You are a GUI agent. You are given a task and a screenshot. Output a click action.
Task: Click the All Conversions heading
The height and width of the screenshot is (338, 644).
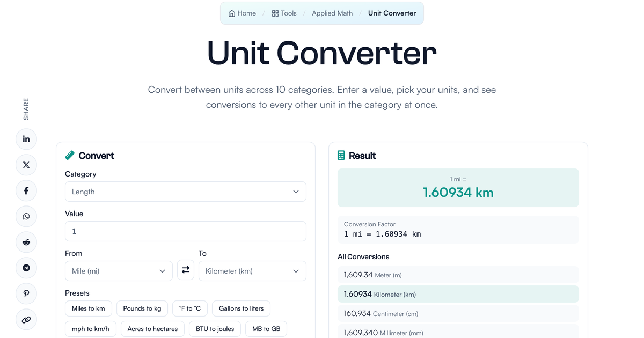pyautogui.click(x=363, y=256)
